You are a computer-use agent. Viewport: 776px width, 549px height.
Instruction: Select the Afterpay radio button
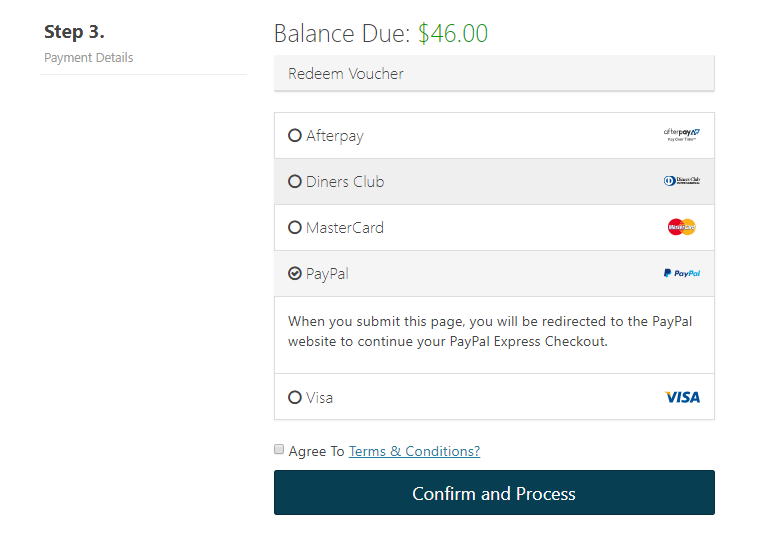click(x=294, y=135)
